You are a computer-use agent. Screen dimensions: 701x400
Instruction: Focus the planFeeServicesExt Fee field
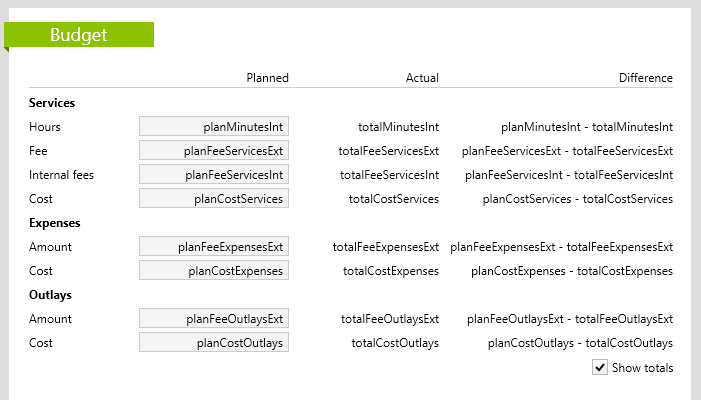pos(214,151)
